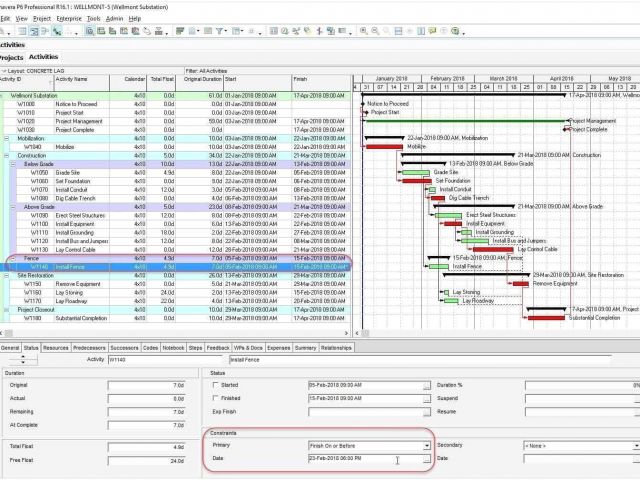Switch to the Projects tab
Screen dimensions: 640x480
click(11, 57)
